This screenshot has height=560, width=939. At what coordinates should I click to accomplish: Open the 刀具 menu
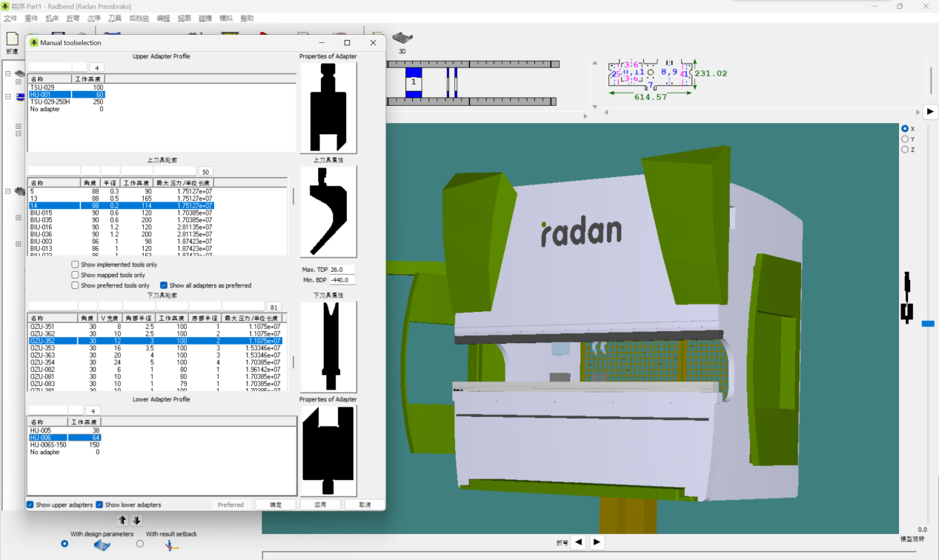(115, 19)
